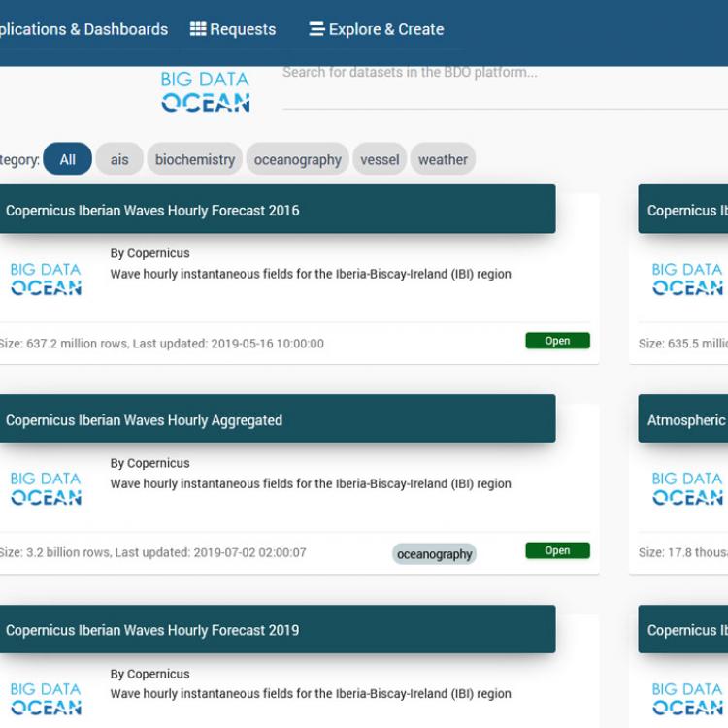Image resolution: width=728 pixels, height=728 pixels.
Task: Filter datasets by biochemistry category
Action: coord(195,159)
